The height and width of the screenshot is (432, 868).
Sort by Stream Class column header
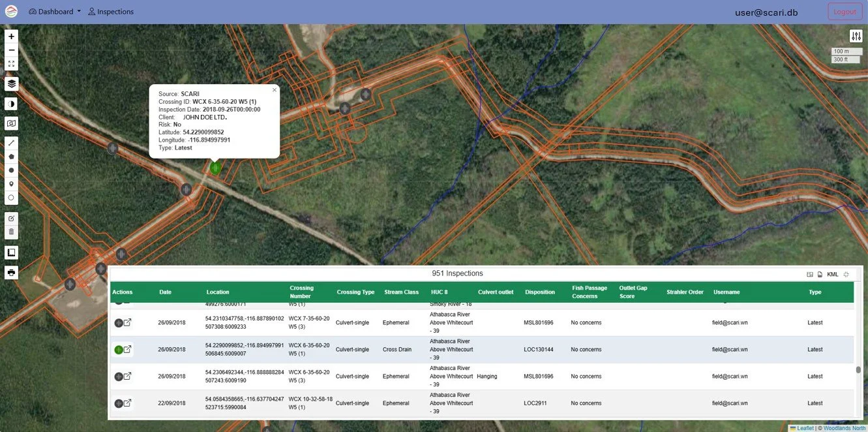tap(402, 292)
